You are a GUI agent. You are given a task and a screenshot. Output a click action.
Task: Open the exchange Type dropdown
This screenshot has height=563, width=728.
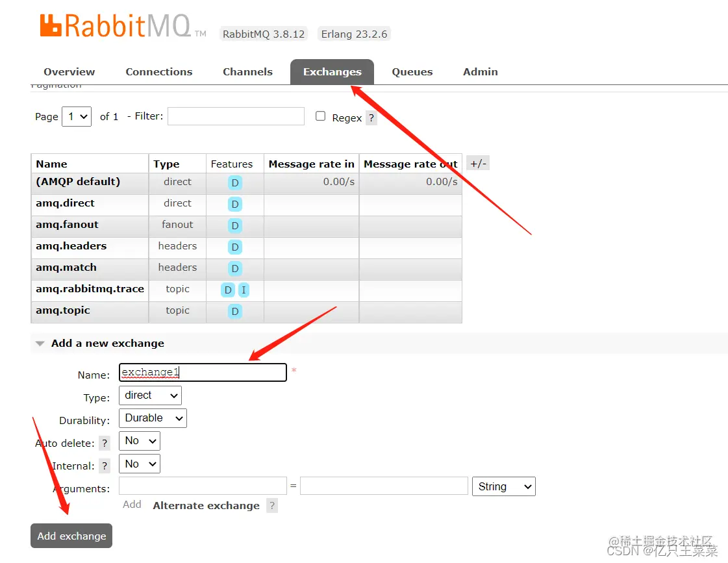pyautogui.click(x=150, y=395)
